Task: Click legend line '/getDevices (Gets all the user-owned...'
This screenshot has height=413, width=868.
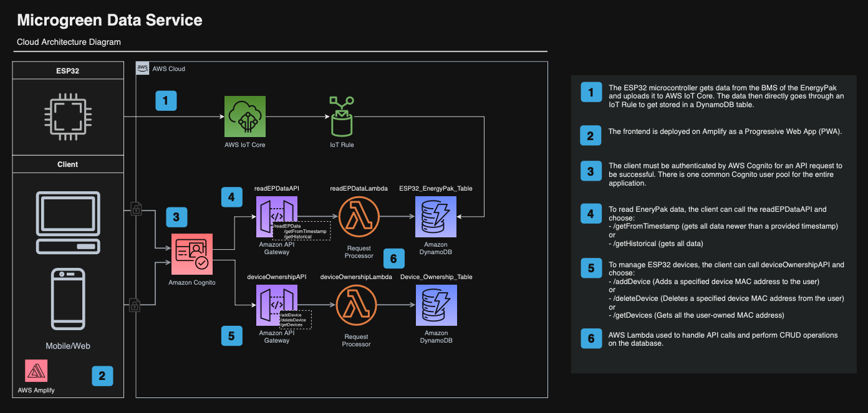Action: (x=697, y=315)
